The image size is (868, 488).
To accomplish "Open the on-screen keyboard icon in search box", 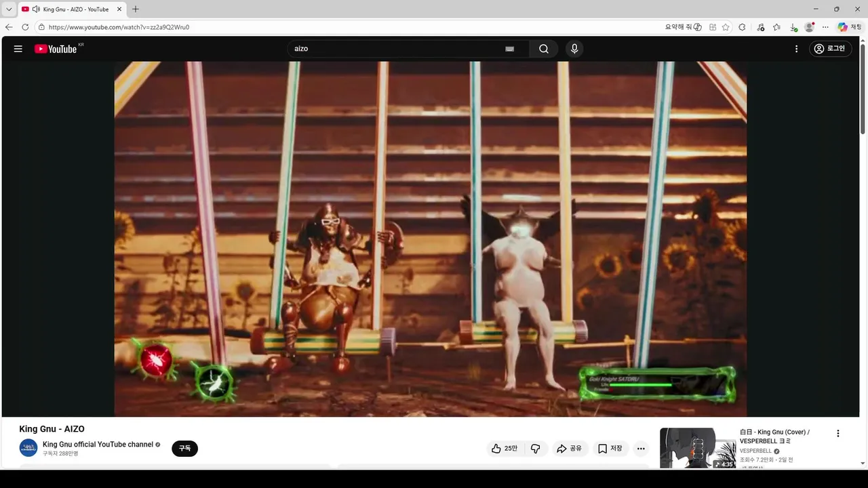I will pyautogui.click(x=510, y=49).
